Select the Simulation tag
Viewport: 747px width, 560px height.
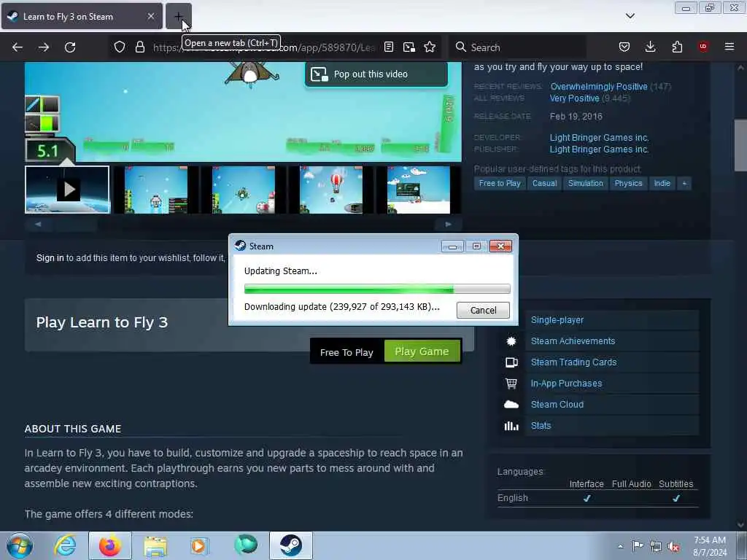586,183
